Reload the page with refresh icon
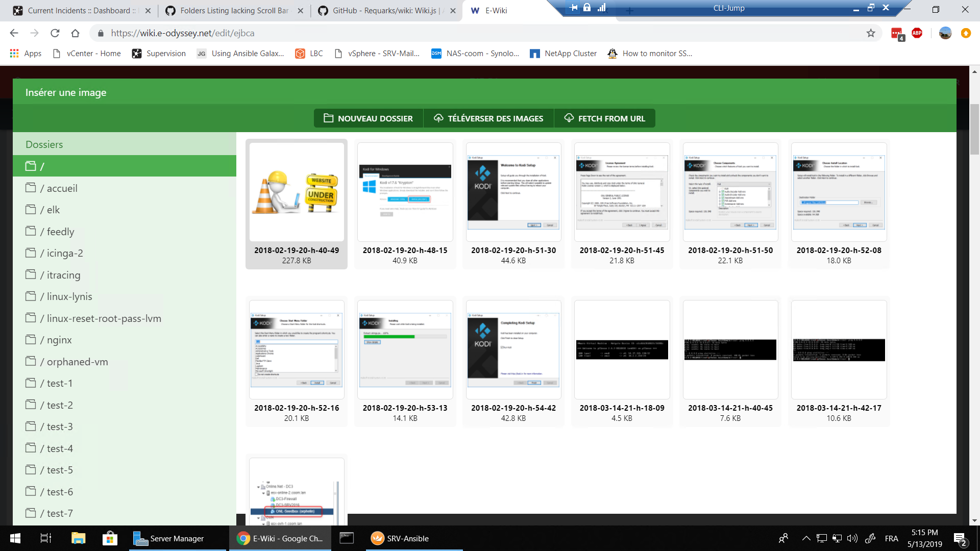The height and width of the screenshot is (551, 980). coord(55,33)
